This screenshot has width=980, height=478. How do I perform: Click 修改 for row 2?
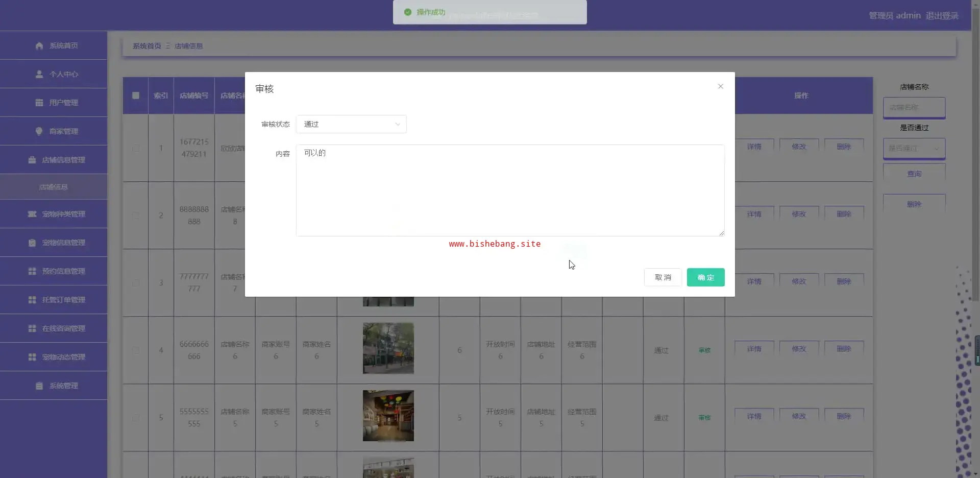point(799,214)
